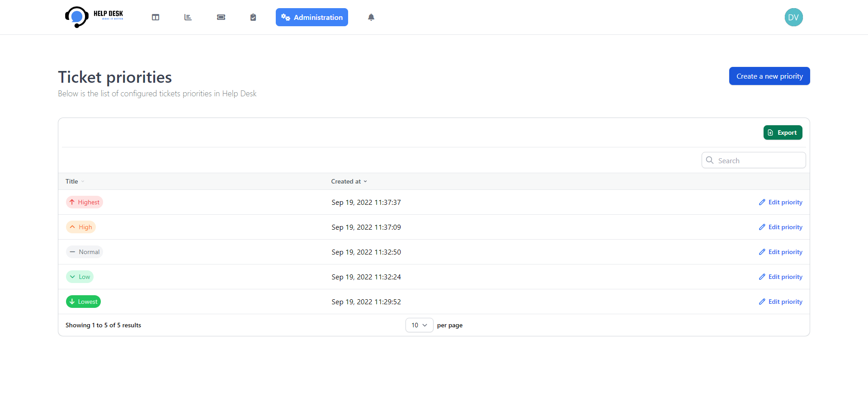Click the date Sep 19, 2022 11:29:52

366,302
